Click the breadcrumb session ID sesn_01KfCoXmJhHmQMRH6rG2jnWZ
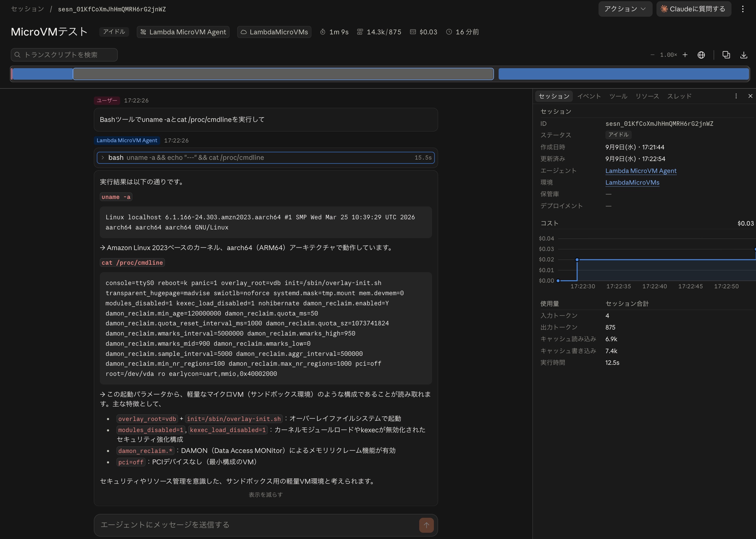This screenshot has height=539, width=756. 112,9
